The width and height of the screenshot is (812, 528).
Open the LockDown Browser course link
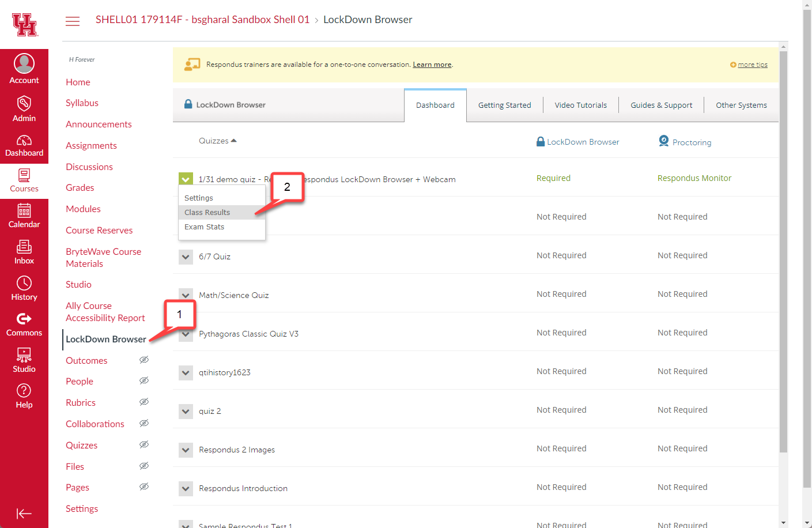pyautogui.click(x=105, y=339)
